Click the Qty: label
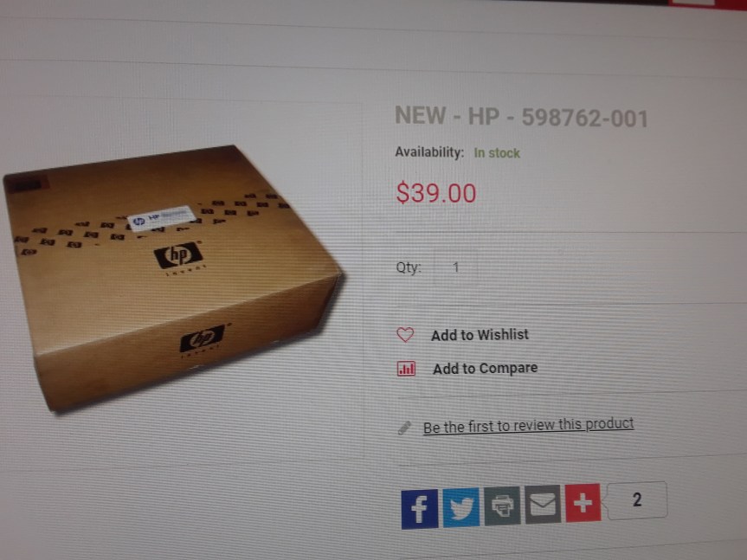This screenshot has width=747, height=560. (409, 267)
